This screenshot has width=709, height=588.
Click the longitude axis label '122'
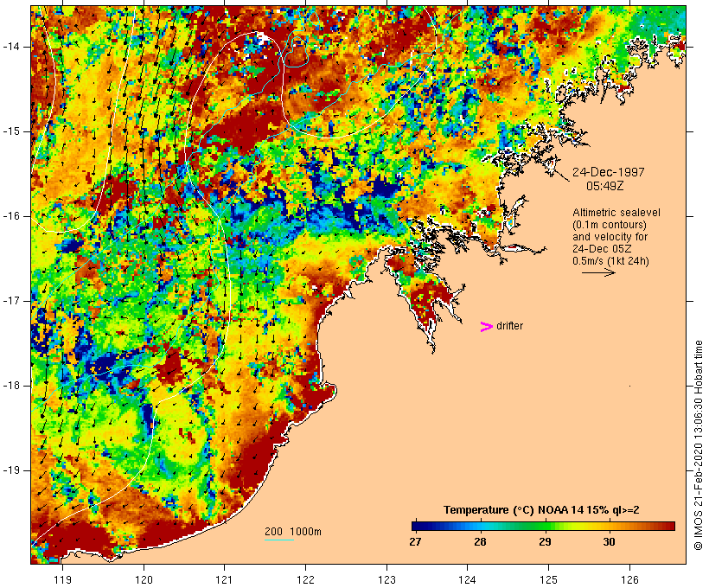pos(306,579)
